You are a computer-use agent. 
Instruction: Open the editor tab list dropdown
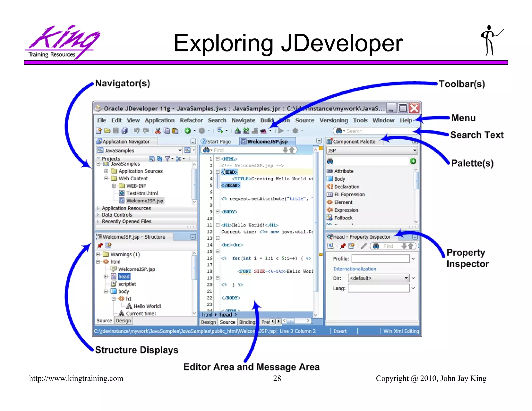point(319,141)
